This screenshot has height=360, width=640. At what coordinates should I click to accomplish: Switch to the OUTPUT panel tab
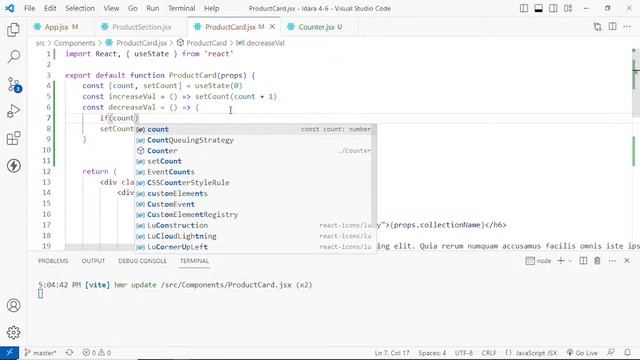pyautogui.click(x=93, y=261)
